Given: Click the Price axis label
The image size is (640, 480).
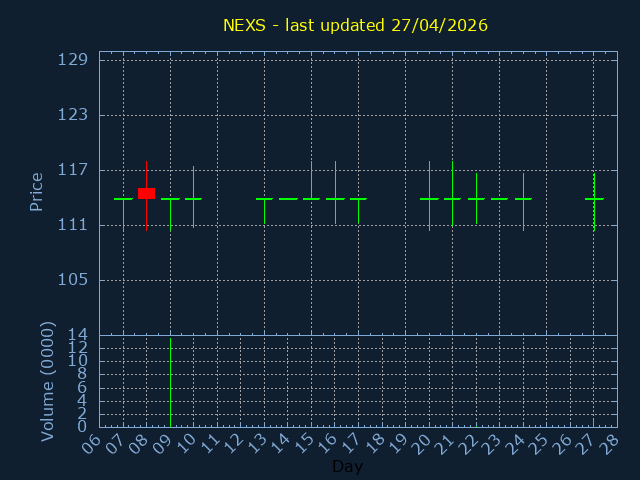Looking at the screenshot, I should click(x=37, y=192).
